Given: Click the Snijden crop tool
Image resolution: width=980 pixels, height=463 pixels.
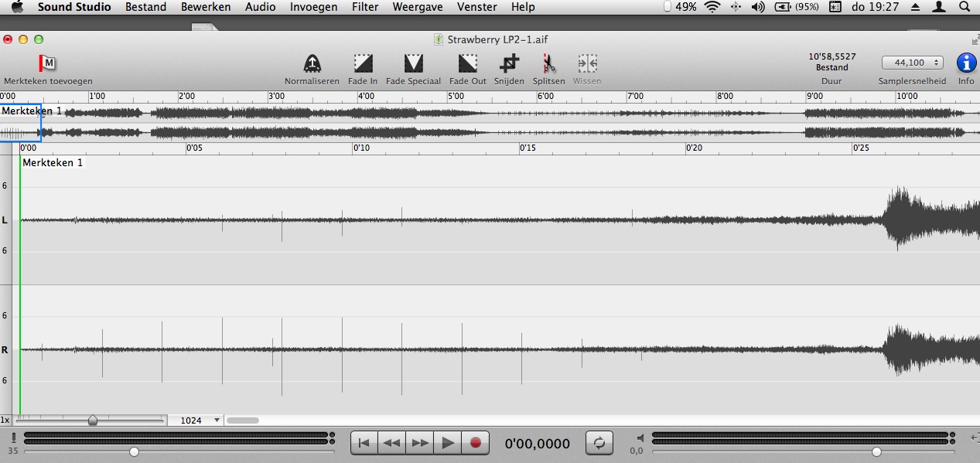Looking at the screenshot, I should 509,63.
